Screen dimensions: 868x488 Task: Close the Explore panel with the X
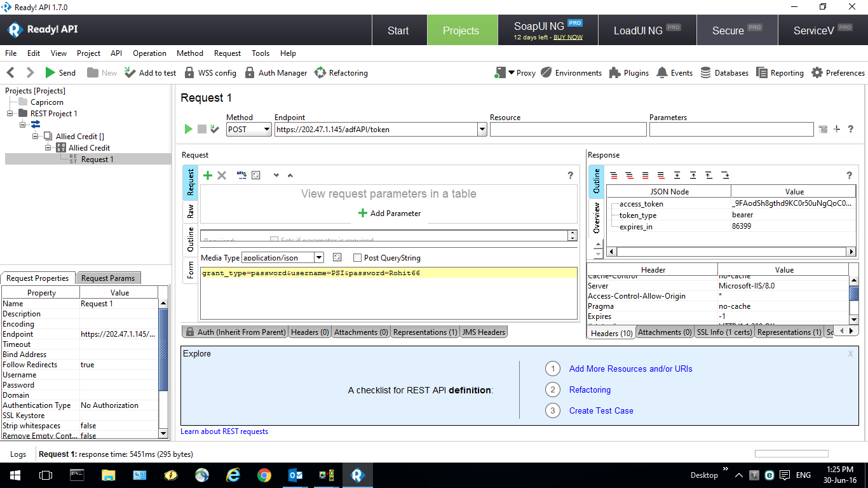(850, 354)
